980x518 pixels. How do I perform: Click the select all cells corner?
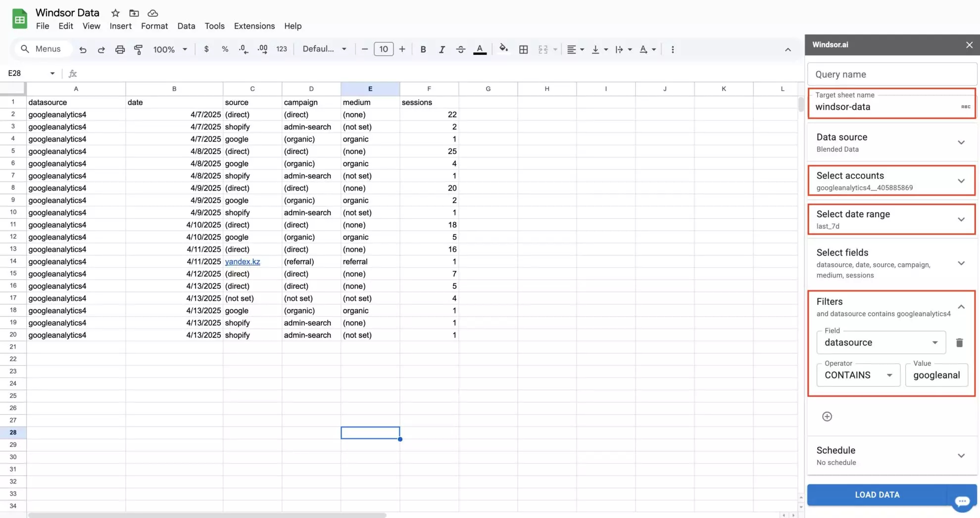pyautogui.click(x=13, y=89)
